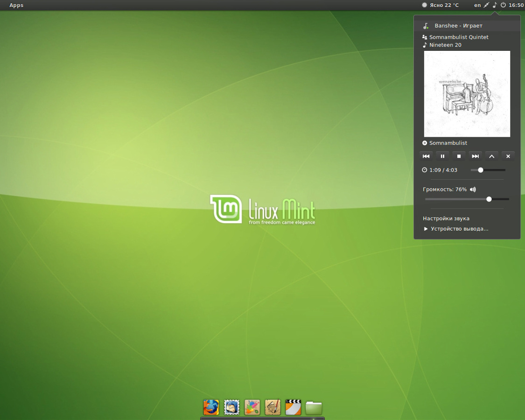Pause the playing Banshee track
Viewport: 525px width, 420px height.
[x=442, y=156]
